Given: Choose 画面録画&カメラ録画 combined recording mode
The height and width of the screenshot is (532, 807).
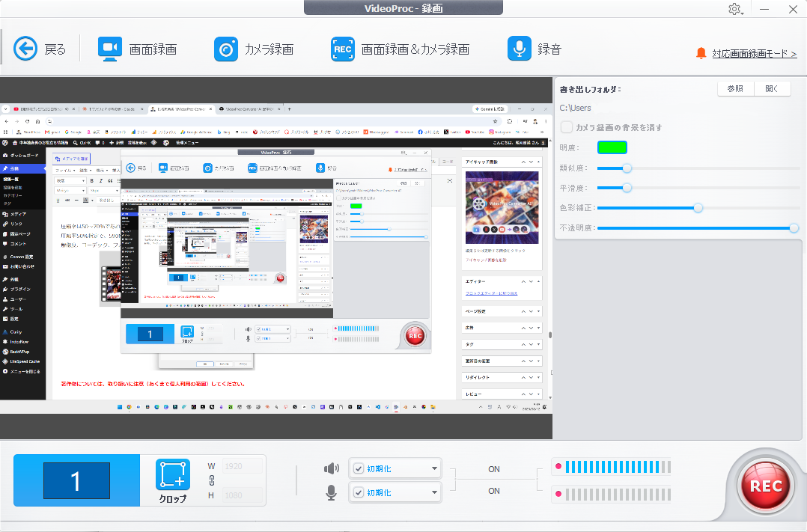Looking at the screenshot, I should [x=400, y=49].
